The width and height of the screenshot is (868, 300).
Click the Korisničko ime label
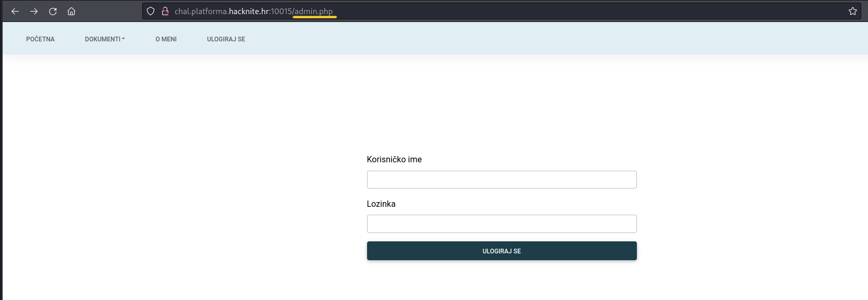click(x=394, y=159)
